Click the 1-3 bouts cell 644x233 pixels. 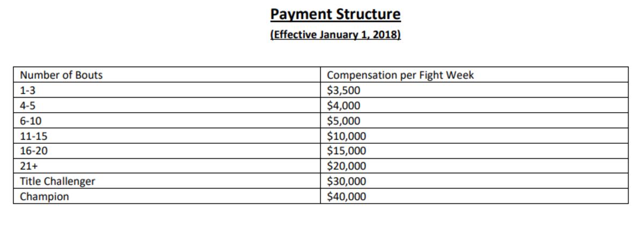pos(27,90)
